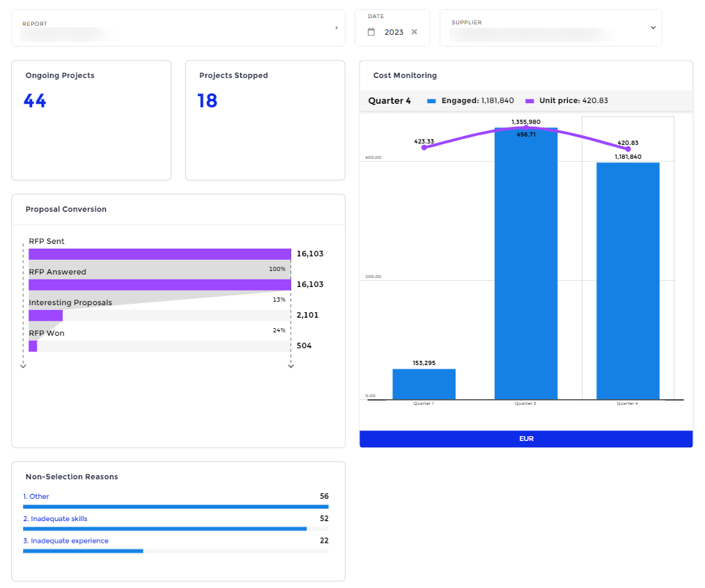This screenshot has width=705, height=588.
Task: Click the 423.33 unit price point
Action: (x=424, y=148)
